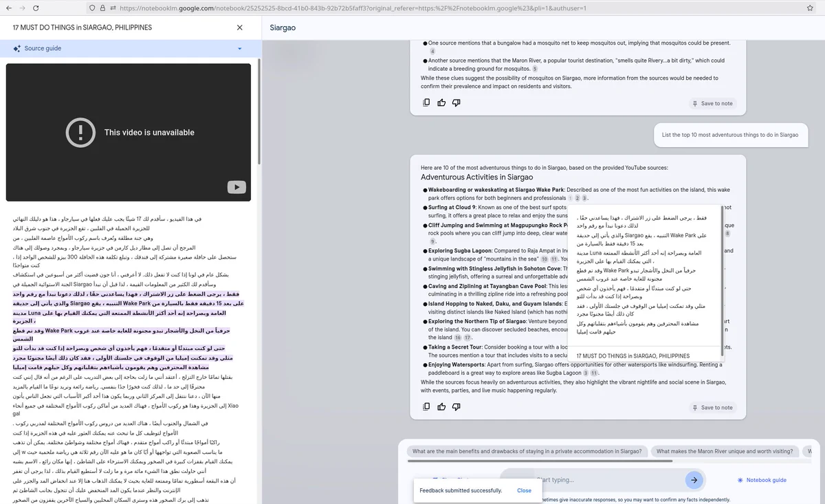Open citation 2 in Wake Park bullet
The width and height of the screenshot is (825, 504).
(577, 198)
